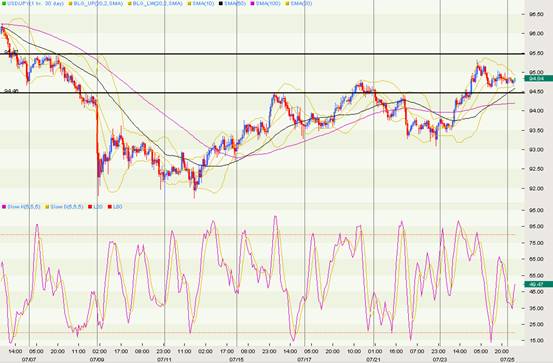
Task: Click the 93.50 price axis label
Action: point(536,131)
